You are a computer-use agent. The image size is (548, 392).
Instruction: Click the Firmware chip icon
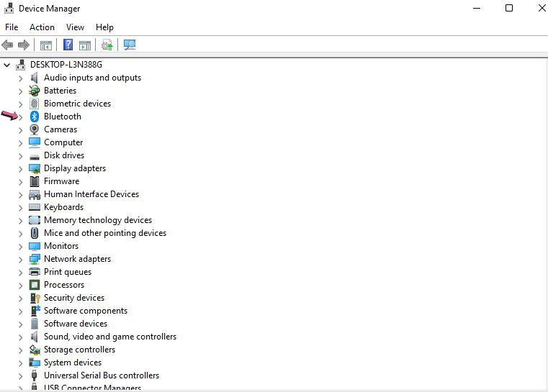point(35,181)
